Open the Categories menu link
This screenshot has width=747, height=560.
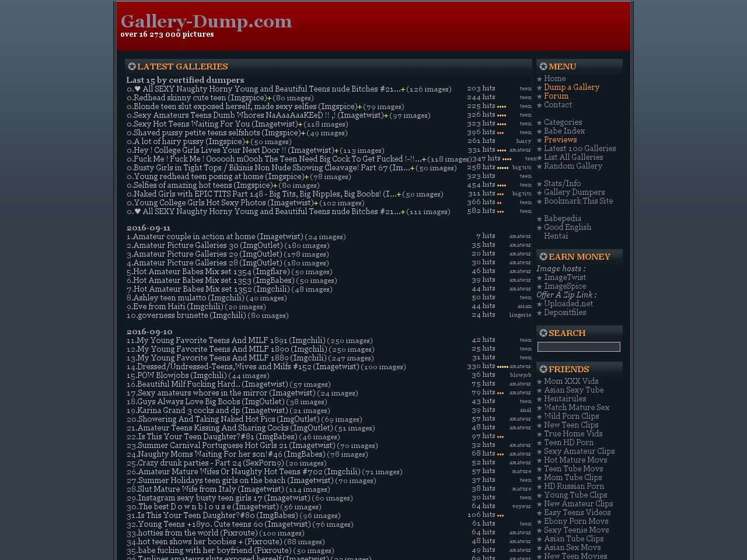pos(563,123)
